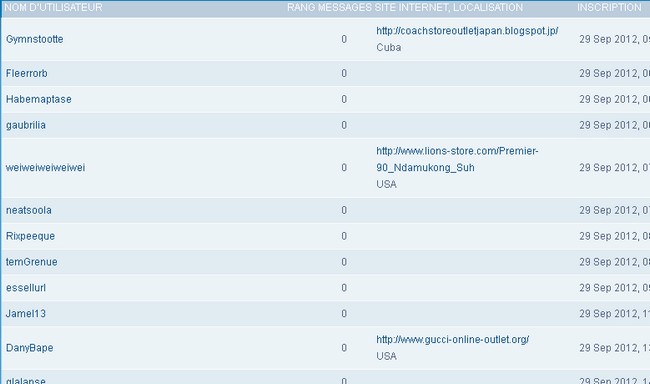Select message count 0 for gaubrilia
Screen dimensions: 650x384
[x=344, y=125]
